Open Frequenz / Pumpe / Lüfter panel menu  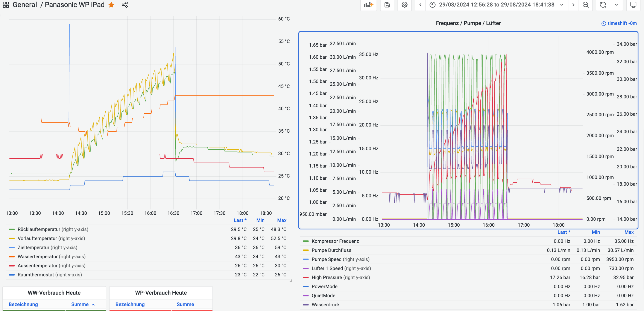click(x=468, y=23)
